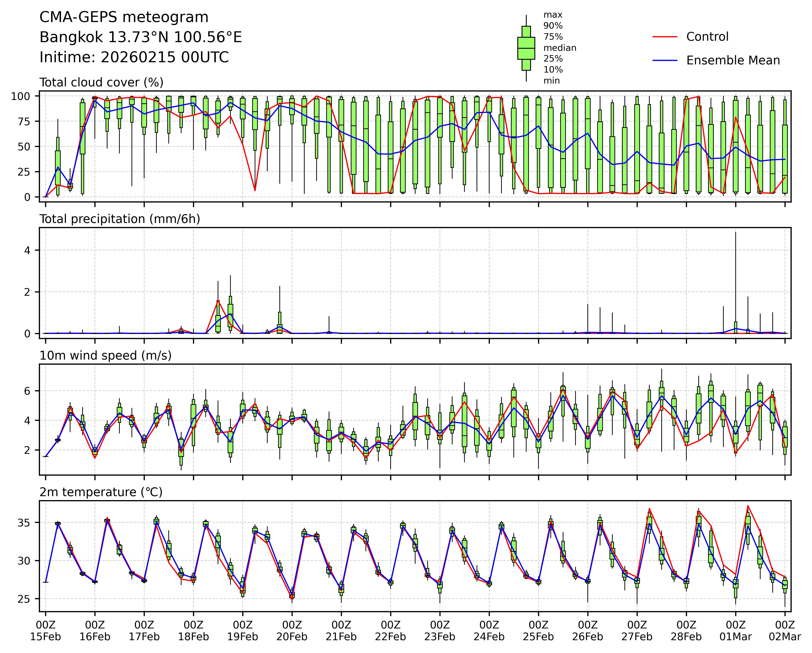
Task: Click the median label in legend
Action: point(560,48)
